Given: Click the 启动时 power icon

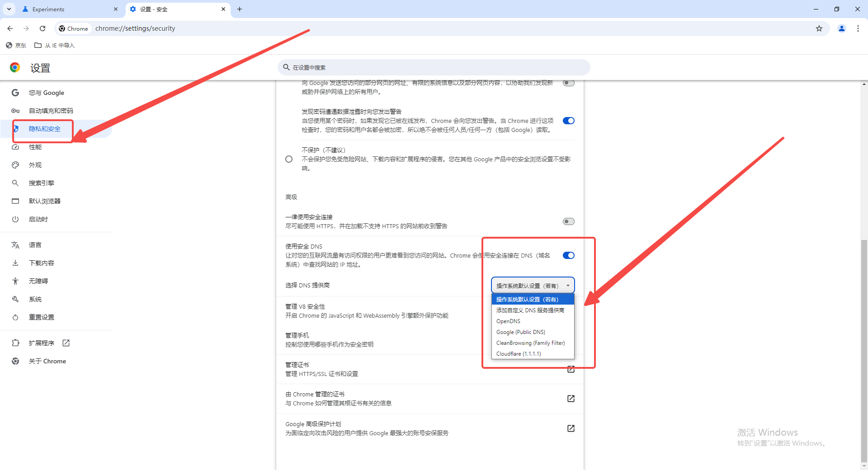Looking at the screenshot, I should [x=15, y=219].
